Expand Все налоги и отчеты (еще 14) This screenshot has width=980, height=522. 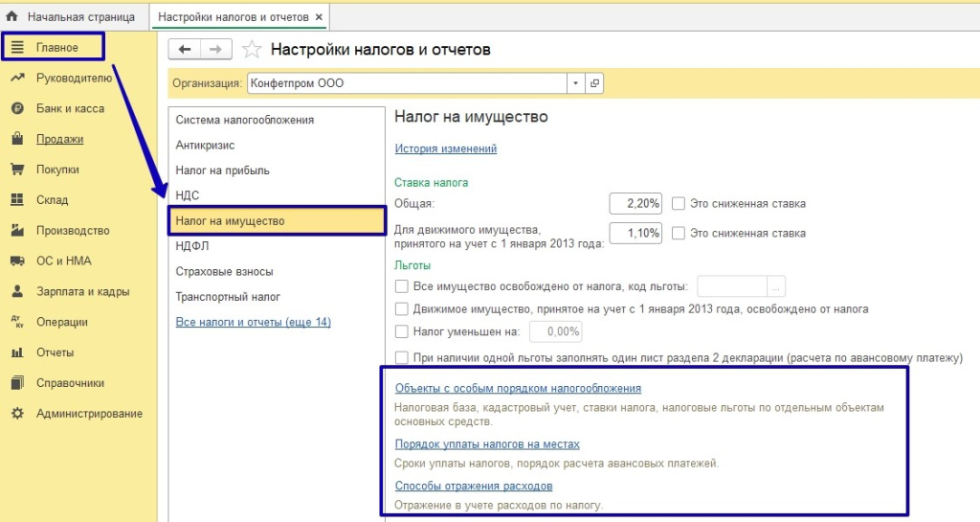pyautogui.click(x=253, y=322)
